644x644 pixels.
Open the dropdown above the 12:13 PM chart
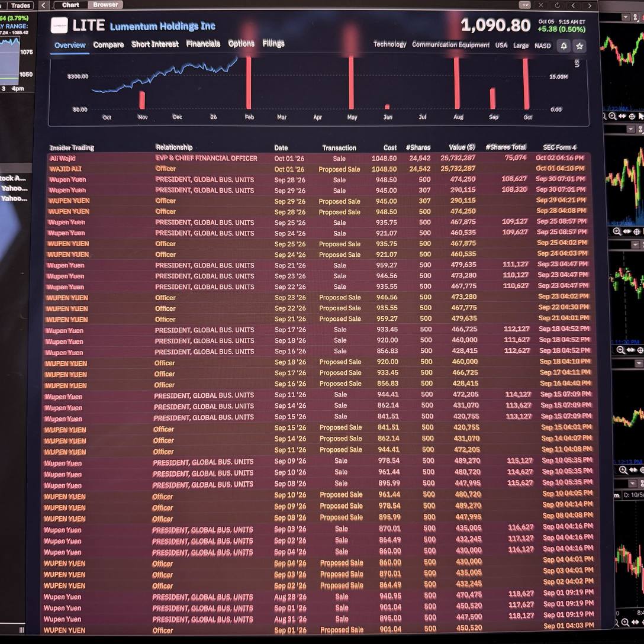pyautogui.click(x=639, y=363)
